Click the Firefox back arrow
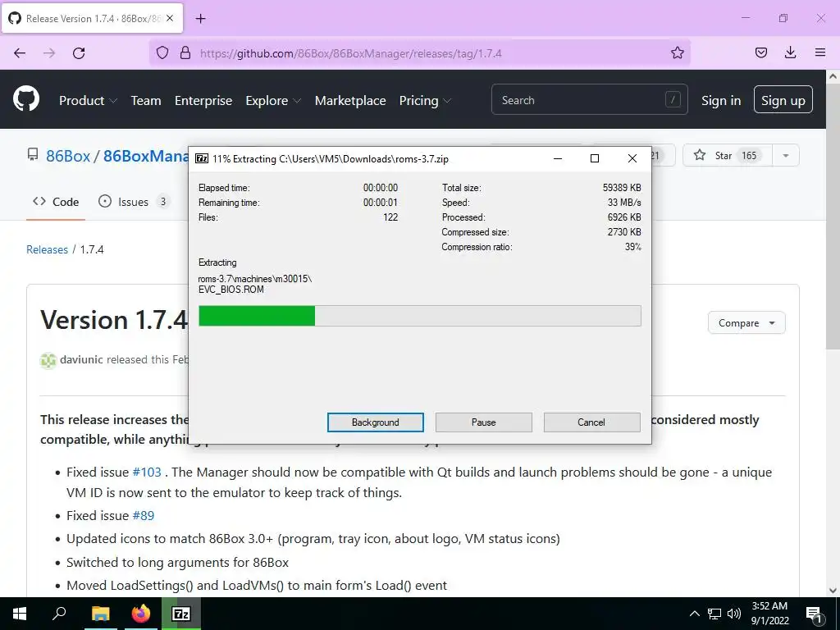Viewport: 840px width, 630px height. pos(20,53)
